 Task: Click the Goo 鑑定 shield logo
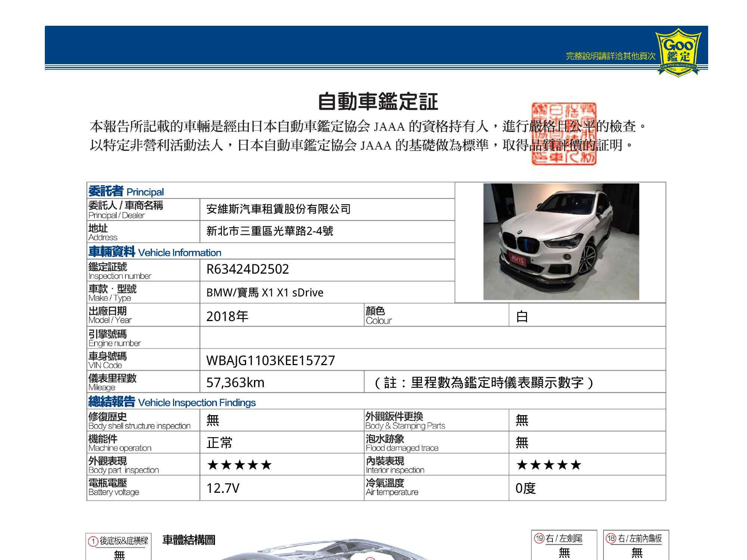[x=678, y=53]
